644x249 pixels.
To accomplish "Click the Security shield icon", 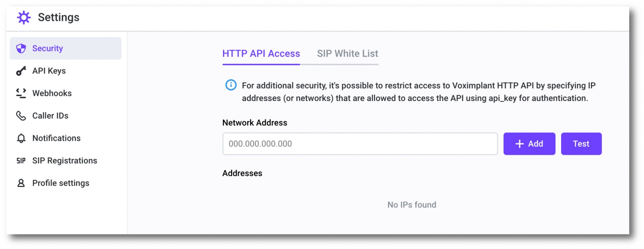I will (21, 49).
